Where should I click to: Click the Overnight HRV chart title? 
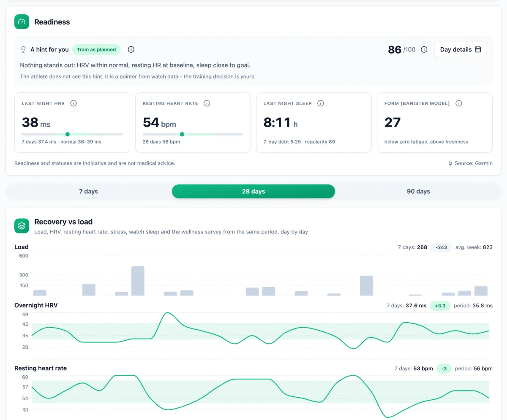tap(36, 305)
